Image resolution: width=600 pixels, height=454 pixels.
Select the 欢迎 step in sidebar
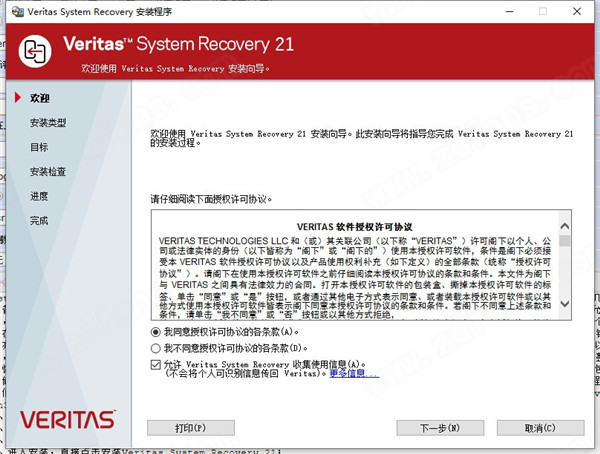(x=40, y=98)
